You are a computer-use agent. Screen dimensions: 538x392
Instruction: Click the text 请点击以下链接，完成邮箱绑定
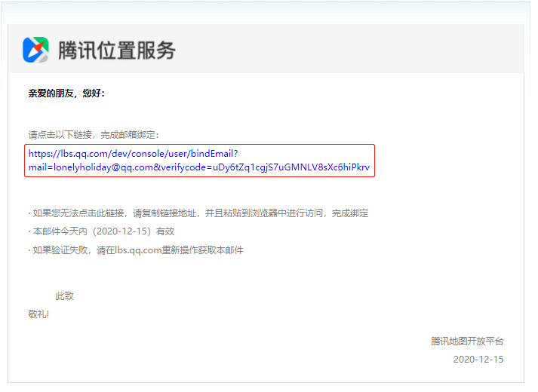click(94, 135)
